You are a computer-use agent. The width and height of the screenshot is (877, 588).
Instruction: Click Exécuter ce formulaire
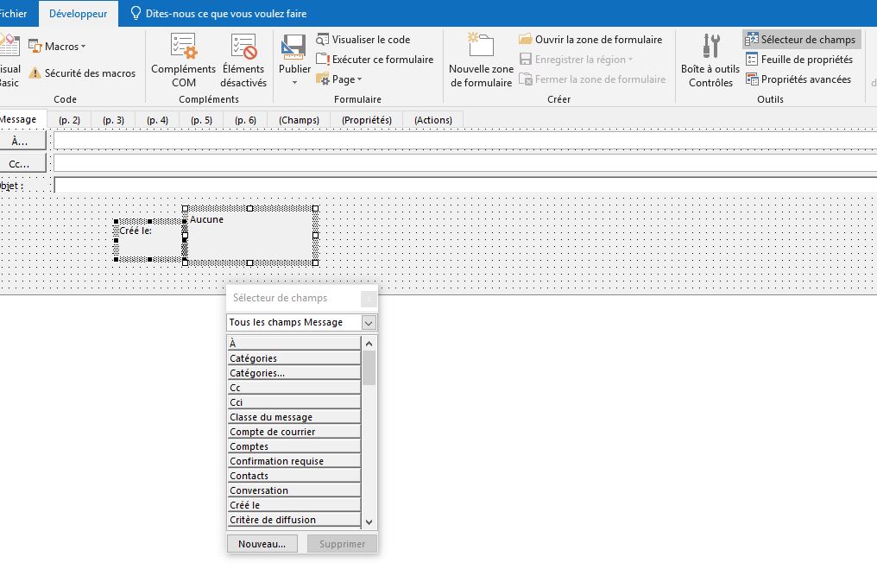tap(375, 60)
